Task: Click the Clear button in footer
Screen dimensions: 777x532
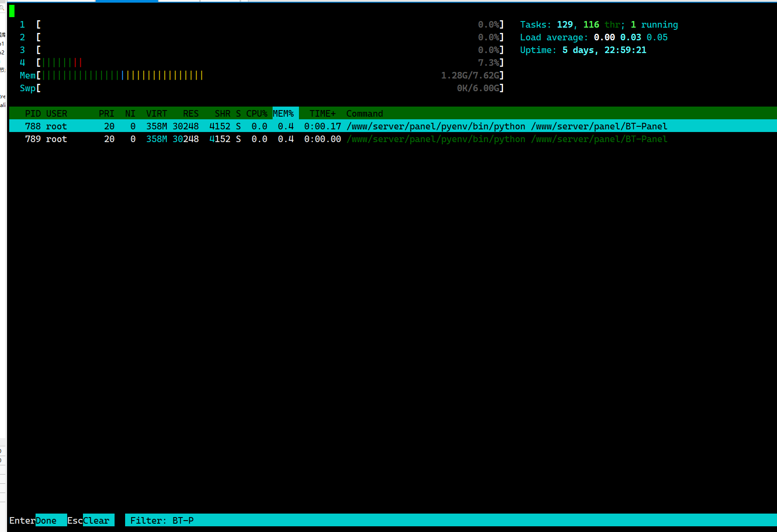Action: (x=99, y=520)
